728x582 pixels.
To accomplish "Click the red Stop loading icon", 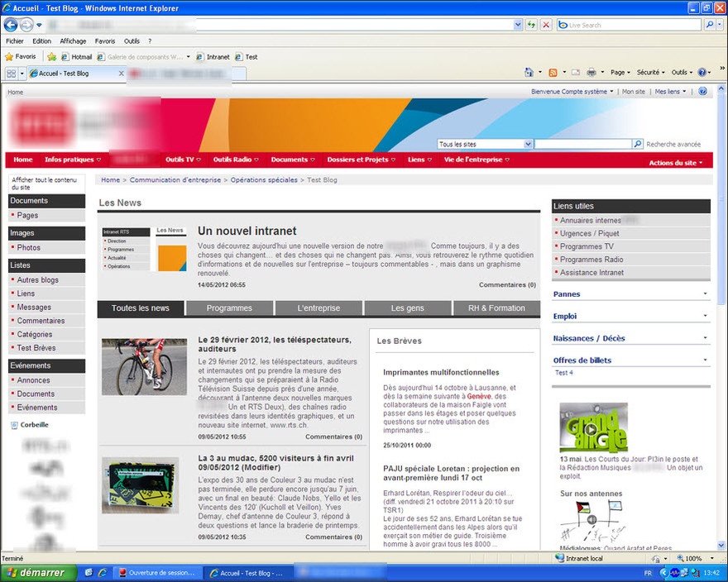I will 546,25.
